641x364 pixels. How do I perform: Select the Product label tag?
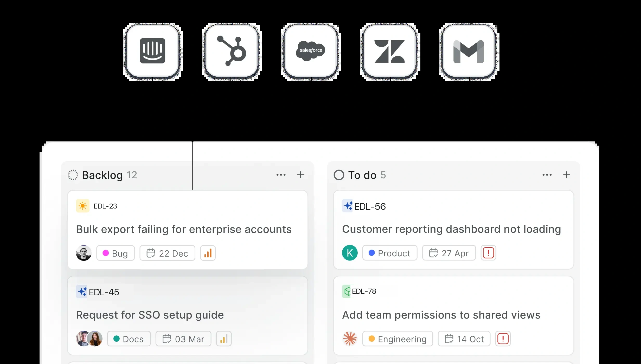[x=390, y=253]
